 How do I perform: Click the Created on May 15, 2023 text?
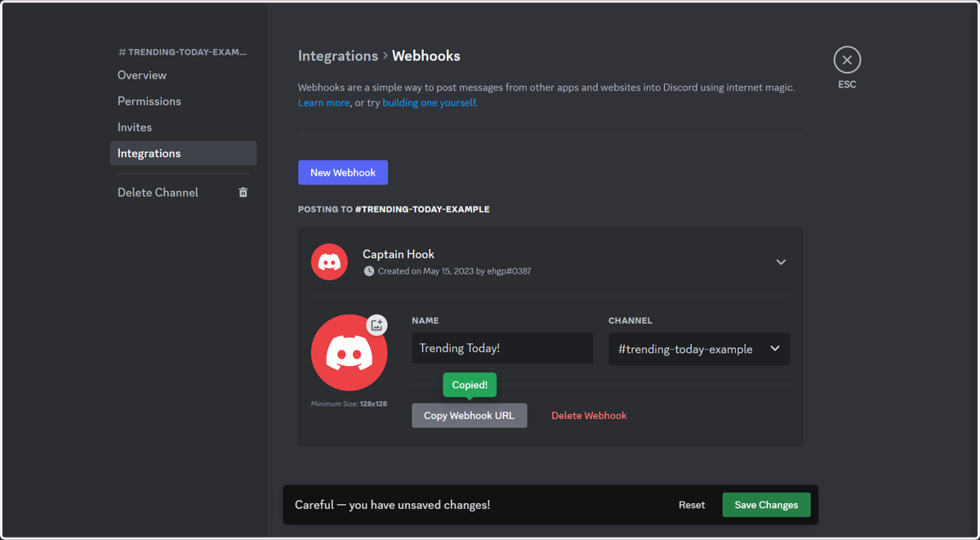(x=454, y=271)
